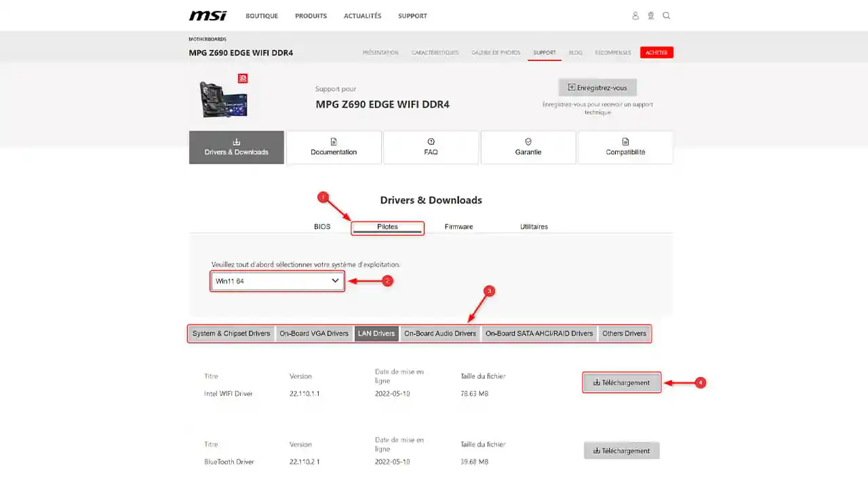Click the MSI logo
This screenshot has width=868, height=488.
click(x=208, y=16)
